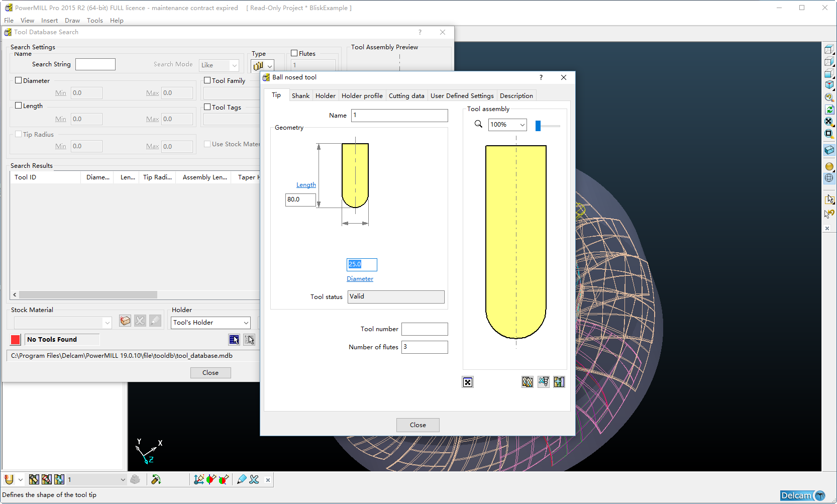Image resolution: width=837 pixels, height=504 pixels.
Task: Open the Insert menu
Action: click(x=49, y=21)
